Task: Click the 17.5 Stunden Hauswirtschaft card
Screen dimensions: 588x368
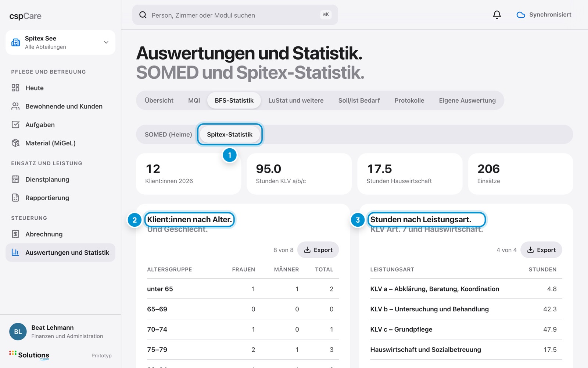Action: 410,174
